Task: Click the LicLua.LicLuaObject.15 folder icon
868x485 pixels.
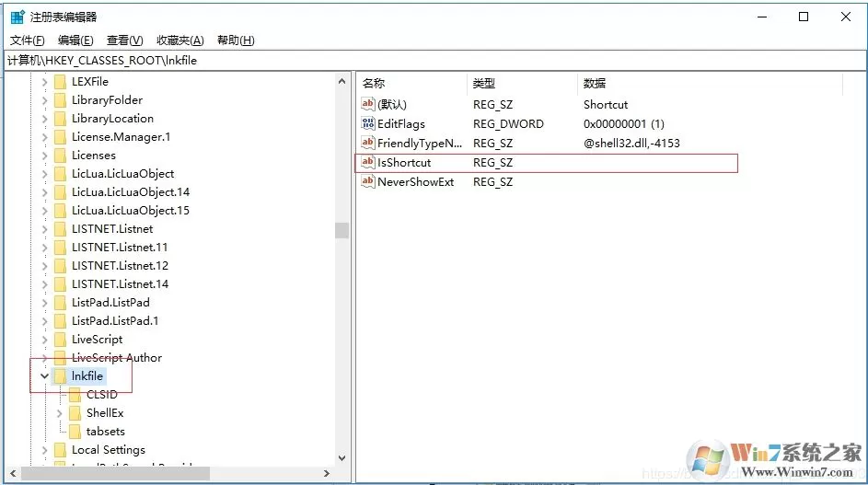Action: point(61,211)
